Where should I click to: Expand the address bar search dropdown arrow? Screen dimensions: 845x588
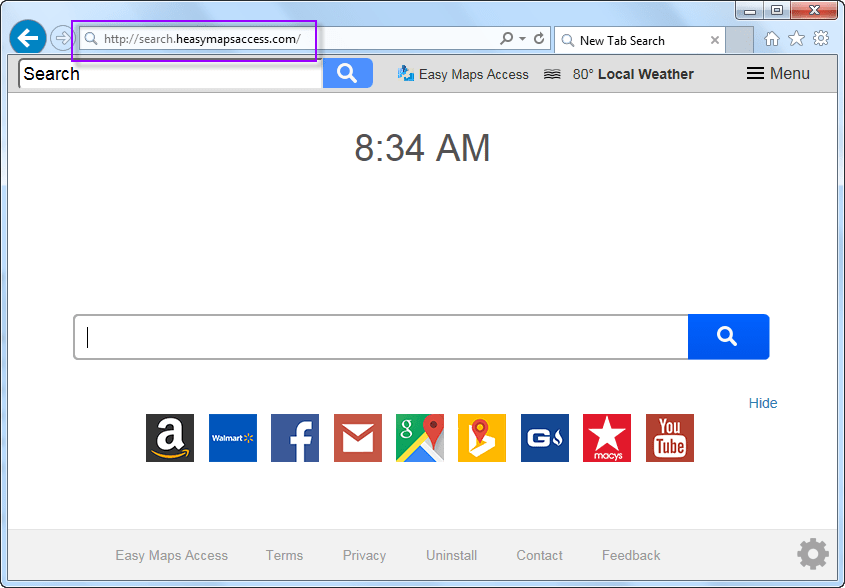[522, 39]
